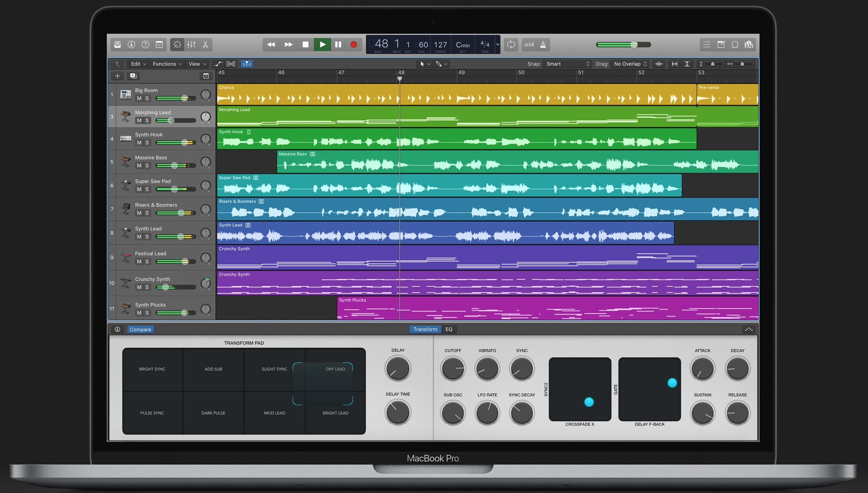
Task: Open the Library panel icon
Action: [x=118, y=44]
